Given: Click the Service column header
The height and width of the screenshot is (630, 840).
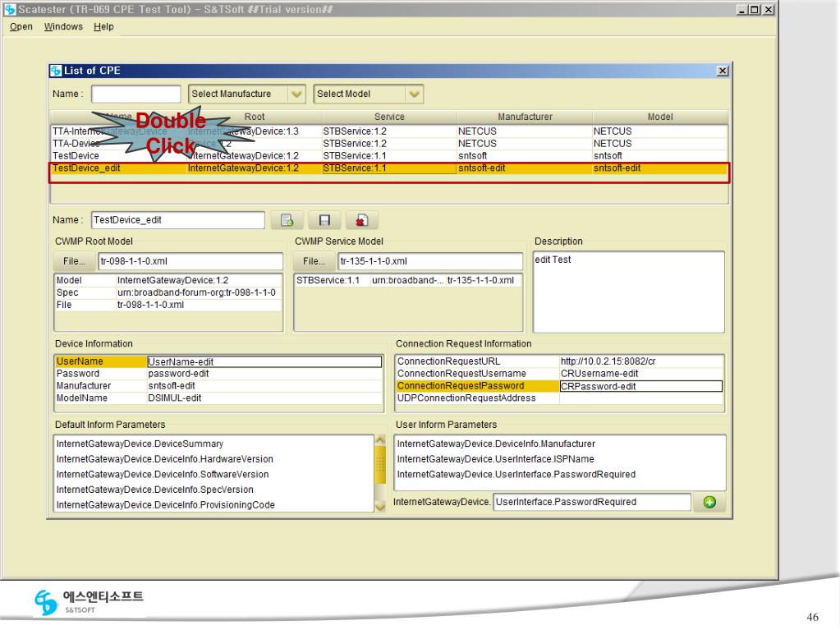Looking at the screenshot, I should (389, 117).
